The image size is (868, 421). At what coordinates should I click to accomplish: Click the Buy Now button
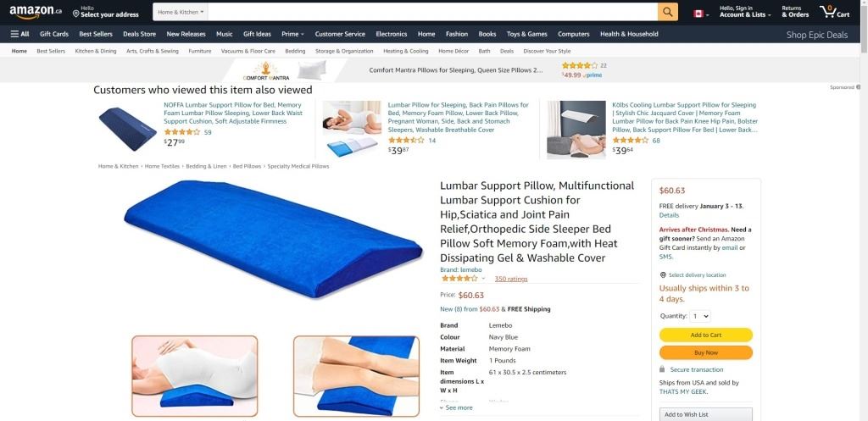[x=706, y=352]
